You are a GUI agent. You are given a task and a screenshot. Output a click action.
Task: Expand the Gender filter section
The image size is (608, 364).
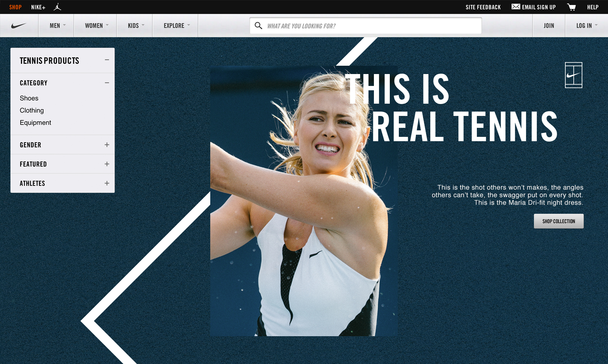pyautogui.click(x=107, y=145)
